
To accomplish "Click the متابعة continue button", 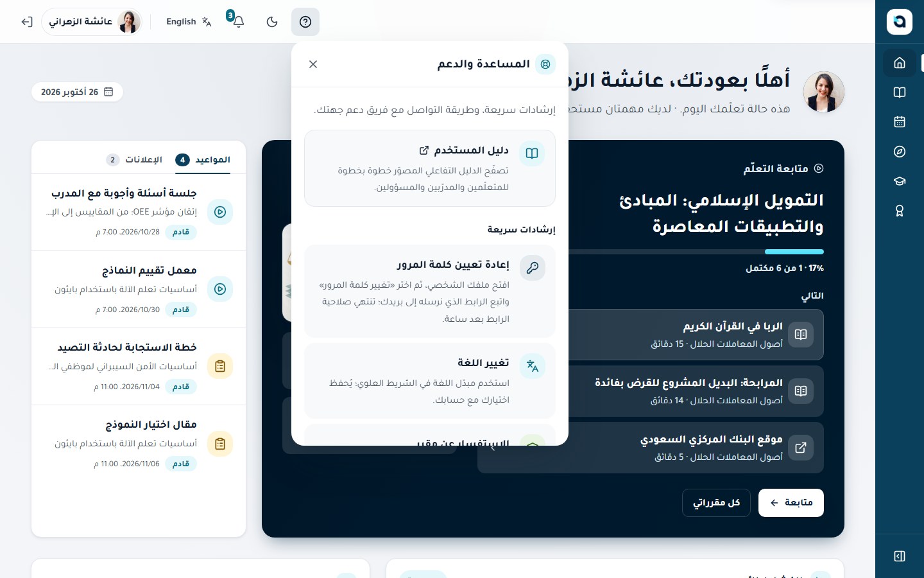I will [x=791, y=503].
